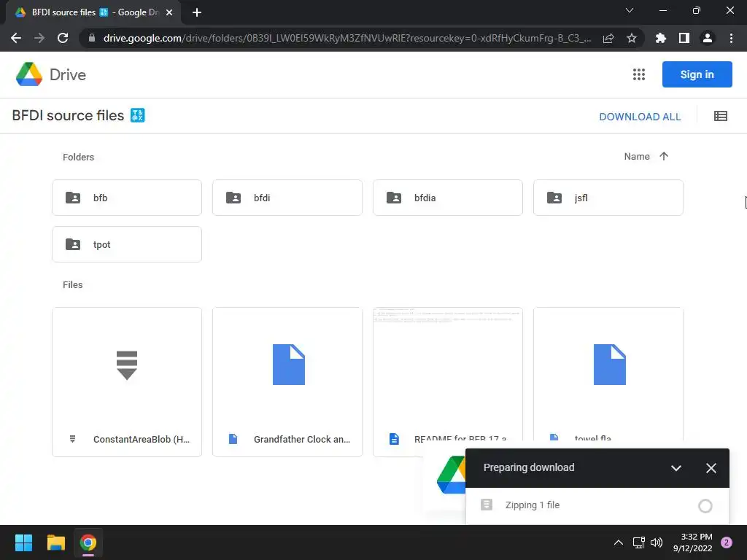Open Chrome extensions puzzle icon
The image size is (747, 560).
(x=660, y=38)
